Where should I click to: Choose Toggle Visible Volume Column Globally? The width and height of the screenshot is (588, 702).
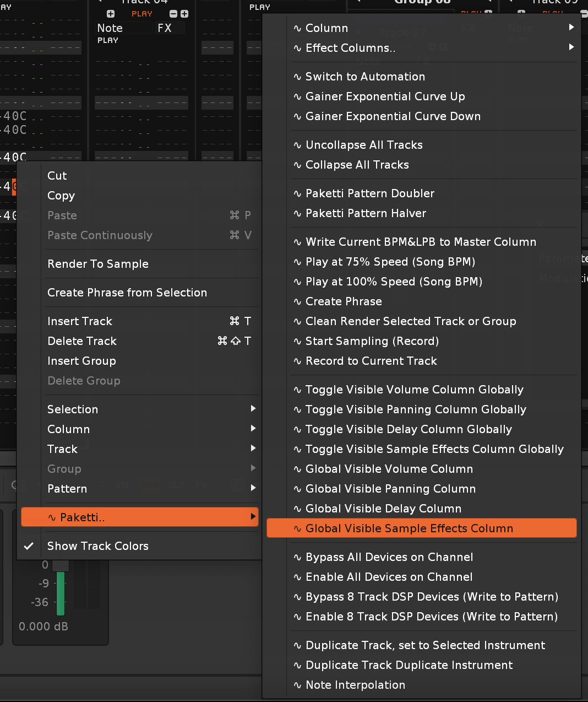pos(414,390)
